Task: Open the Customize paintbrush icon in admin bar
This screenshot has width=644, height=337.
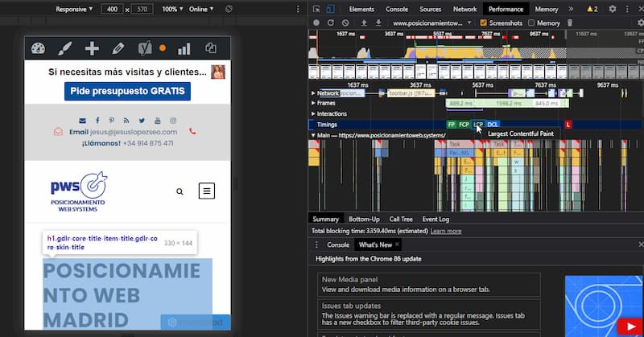Action: 65,48
